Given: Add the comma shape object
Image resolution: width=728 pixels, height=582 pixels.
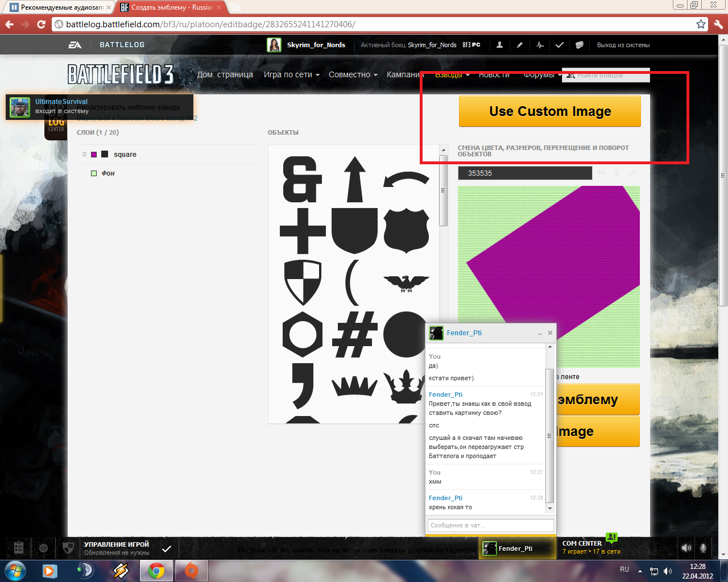Looking at the screenshot, I should [x=303, y=386].
